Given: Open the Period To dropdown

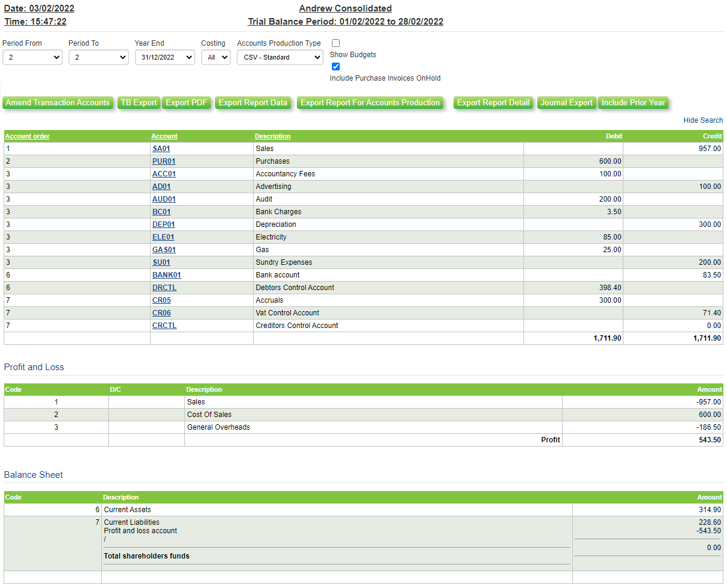Looking at the screenshot, I should (x=99, y=57).
